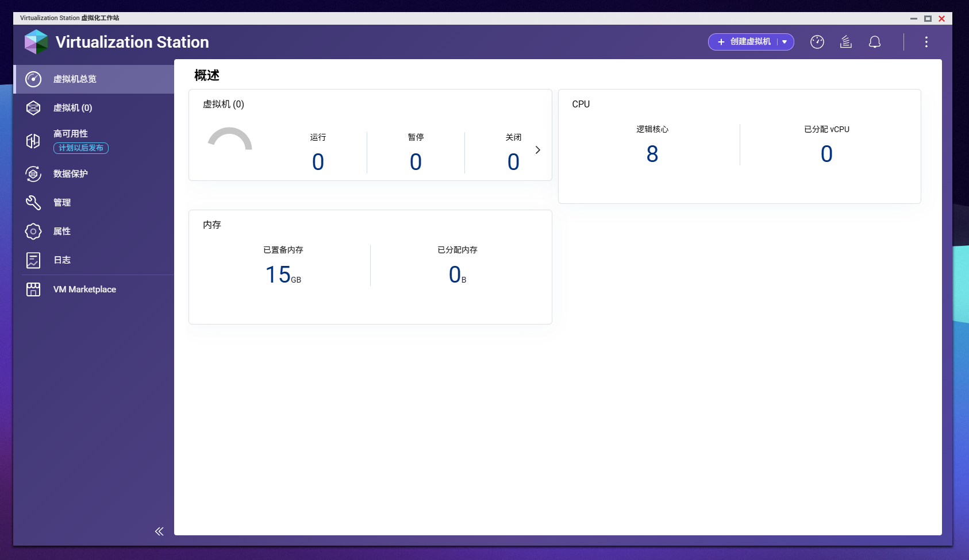Collapse the sidebar with double-arrow icon
969x560 pixels.
[159, 531]
